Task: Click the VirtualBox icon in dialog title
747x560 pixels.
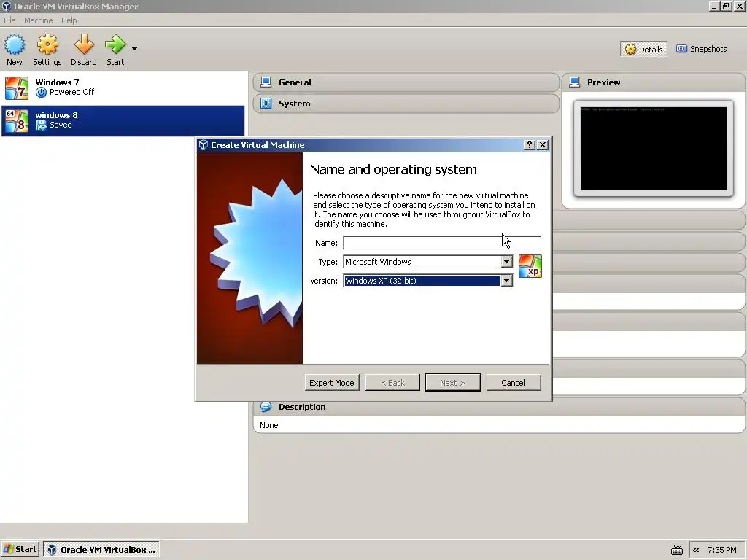Action: tap(204, 145)
